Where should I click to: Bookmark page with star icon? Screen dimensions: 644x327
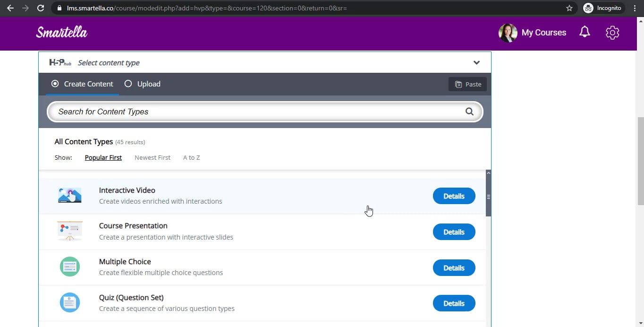pyautogui.click(x=569, y=8)
